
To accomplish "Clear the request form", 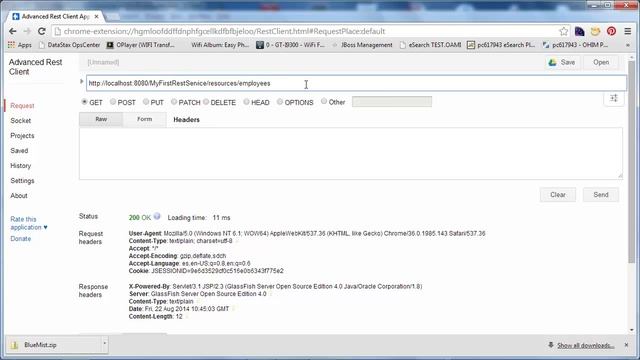I will point(558,195).
